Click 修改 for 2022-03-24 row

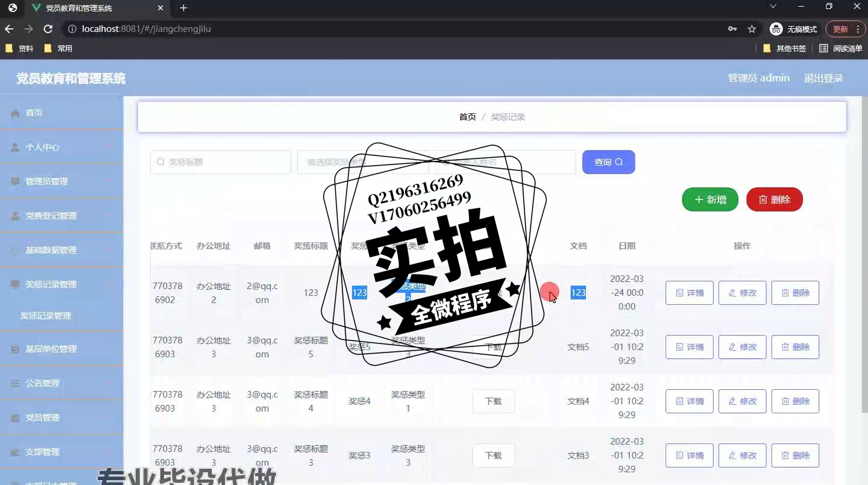(x=743, y=293)
